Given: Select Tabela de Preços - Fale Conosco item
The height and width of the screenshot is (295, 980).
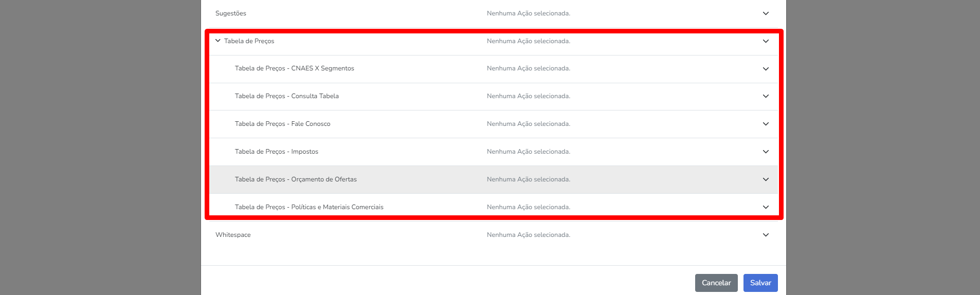Looking at the screenshot, I should tap(282, 124).
